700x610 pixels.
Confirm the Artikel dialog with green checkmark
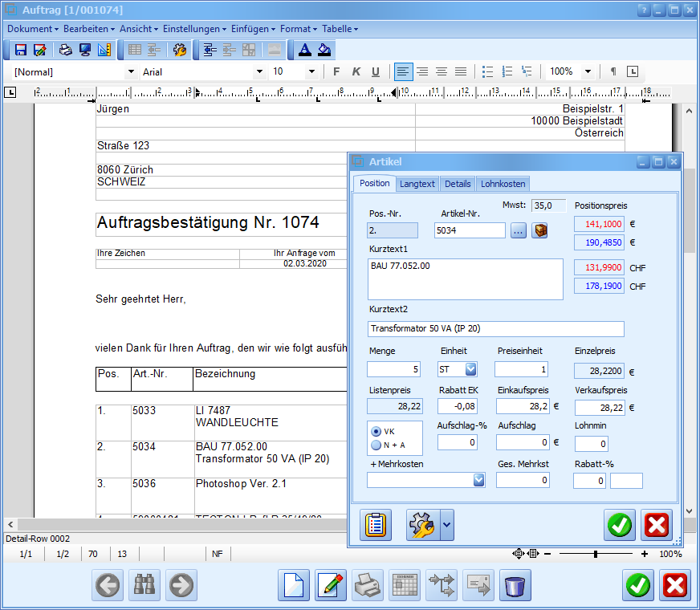(620, 525)
